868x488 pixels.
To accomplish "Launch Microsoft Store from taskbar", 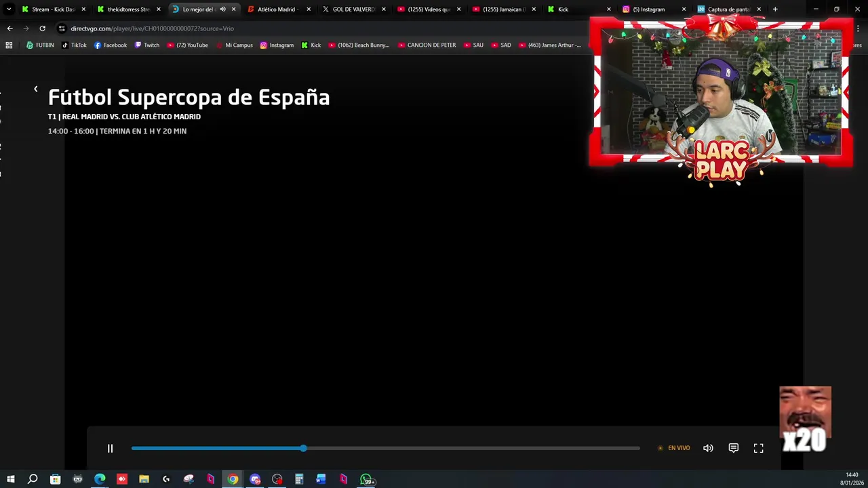I will pyautogui.click(x=55, y=479).
